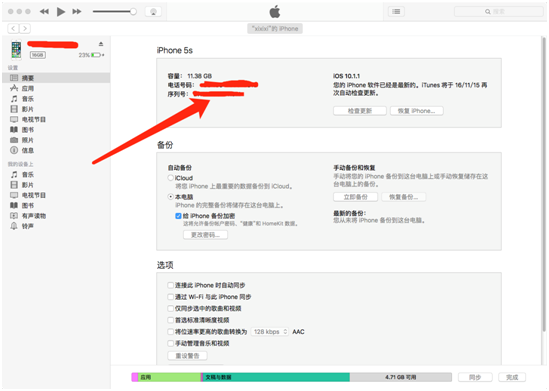
Task: Select the iCloud backup radio button
Action: pyautogui.click(x=171, y=178)
